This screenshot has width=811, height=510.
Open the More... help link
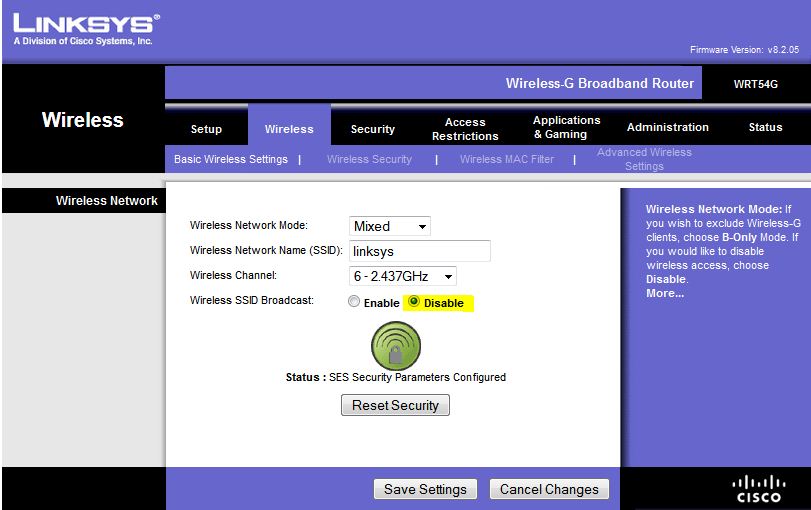coord(665,293)
